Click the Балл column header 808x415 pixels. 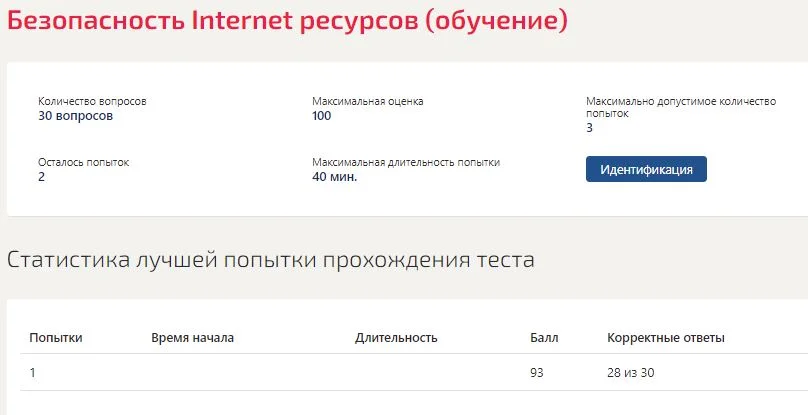click(544, 338)
